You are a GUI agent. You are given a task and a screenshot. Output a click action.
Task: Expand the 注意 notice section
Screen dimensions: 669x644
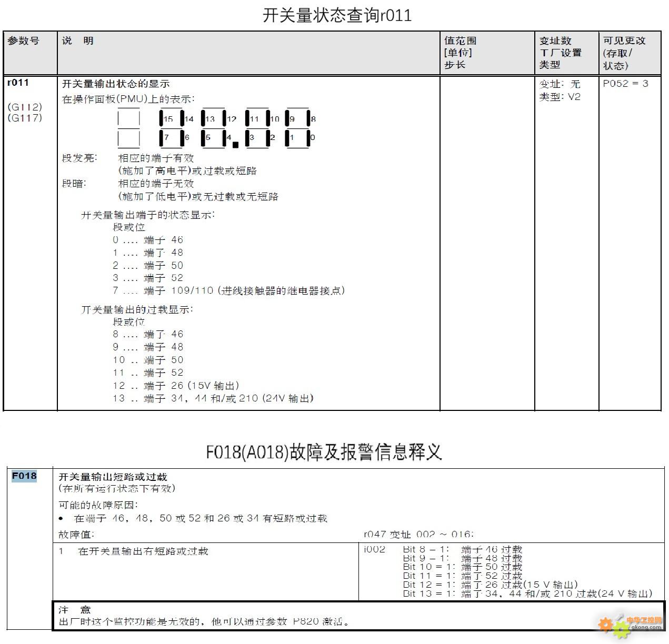[75, 610]
